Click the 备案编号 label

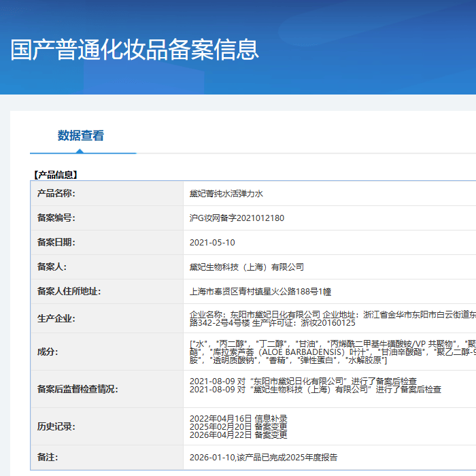56,218
